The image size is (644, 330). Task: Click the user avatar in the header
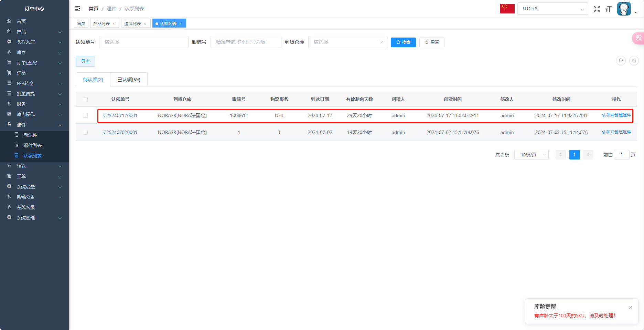(624, 9)
